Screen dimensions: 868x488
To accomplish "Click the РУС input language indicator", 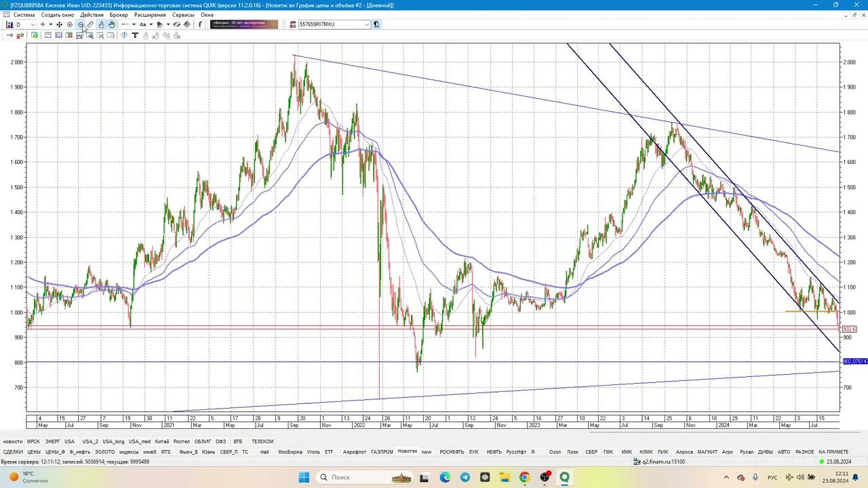I will coord(772,477).
